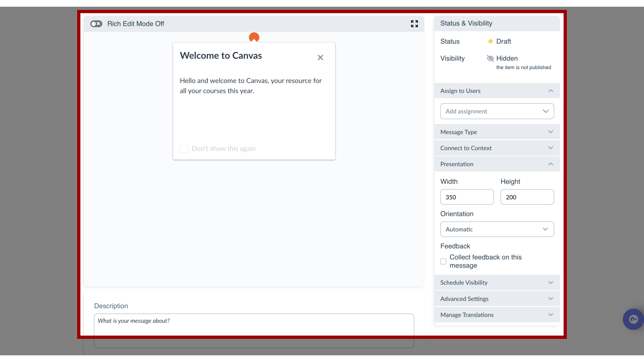Expand the Advanced Settings section

point(497,299)
